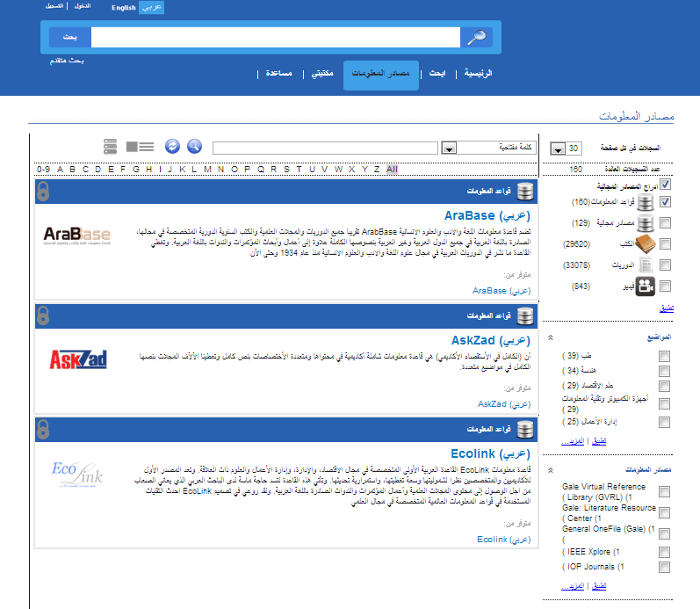Check the IOP Journals checkbox
The image size is (700, 609).
click(664, 568)
